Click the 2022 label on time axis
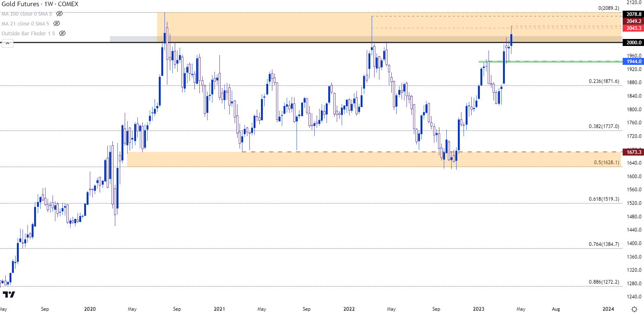Screen dimensions: 644x314 tap(349, 309)
